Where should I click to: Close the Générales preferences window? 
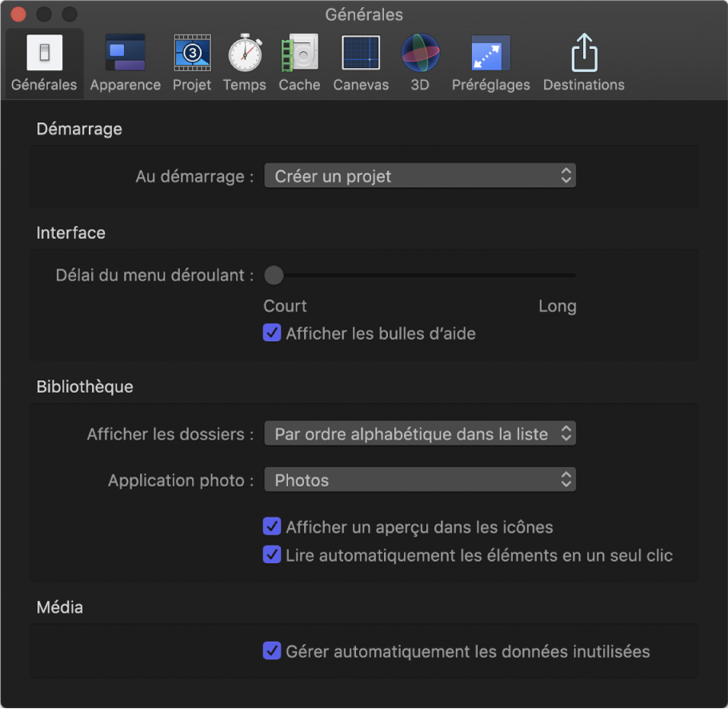pos(18,14)
